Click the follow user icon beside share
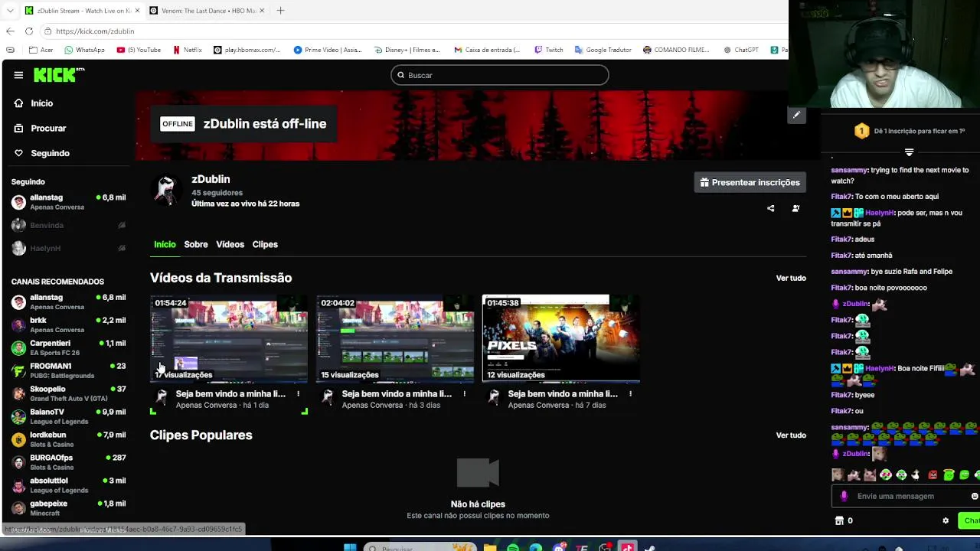The height and width of the screenshot is (551, 980). 795,208
